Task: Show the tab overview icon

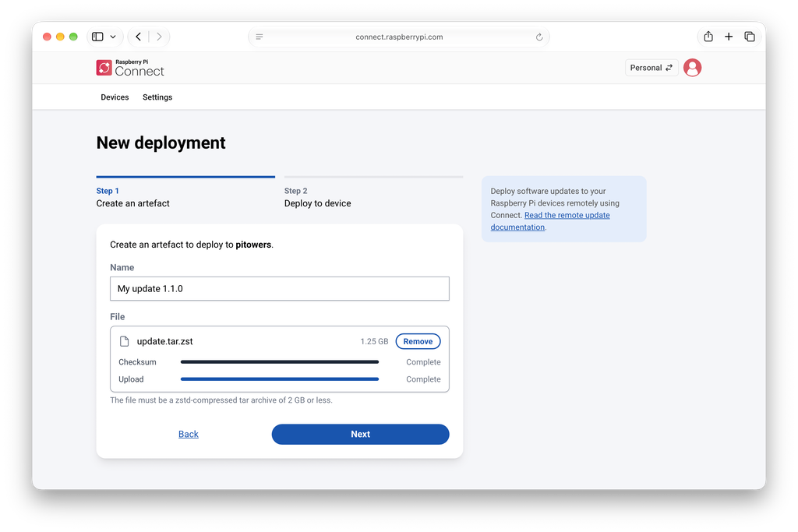Action: pos(749,37)
